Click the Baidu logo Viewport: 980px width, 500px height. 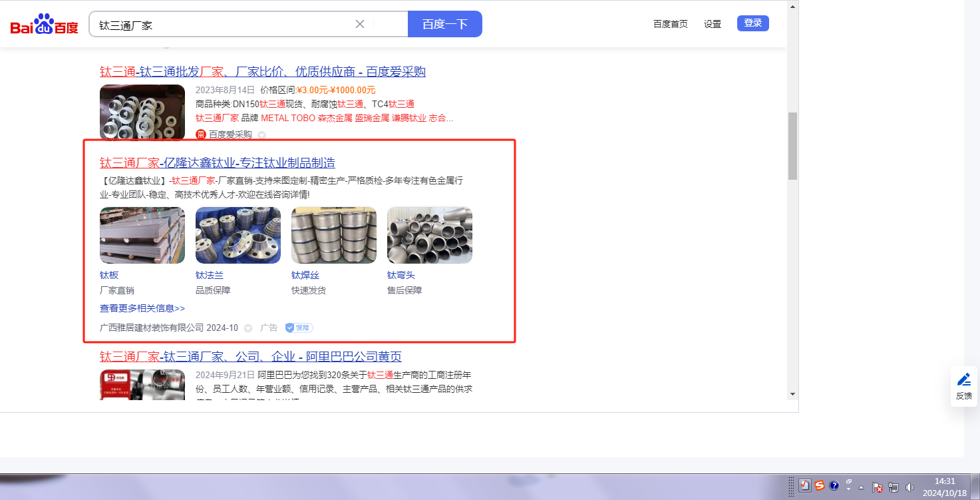click(44, 24)
